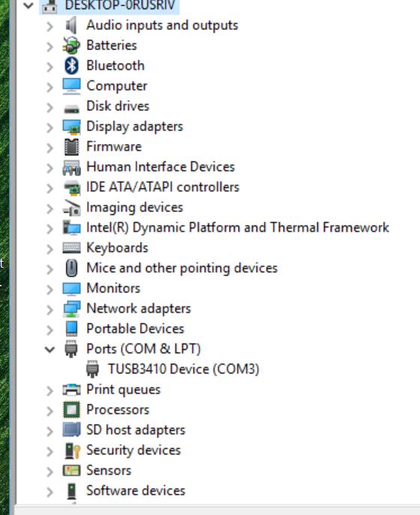Click the Human Interface Devices icon
The image size is (420, 515).
coord(71,167)
